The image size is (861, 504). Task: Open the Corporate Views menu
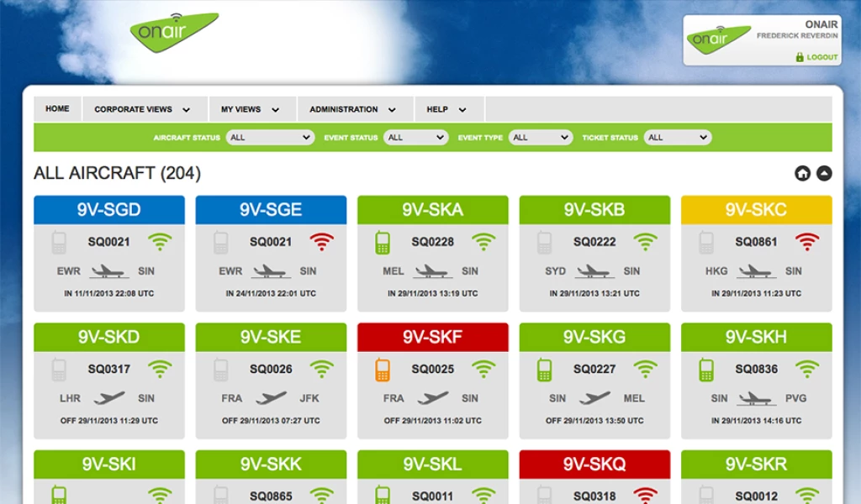[142, 109]
